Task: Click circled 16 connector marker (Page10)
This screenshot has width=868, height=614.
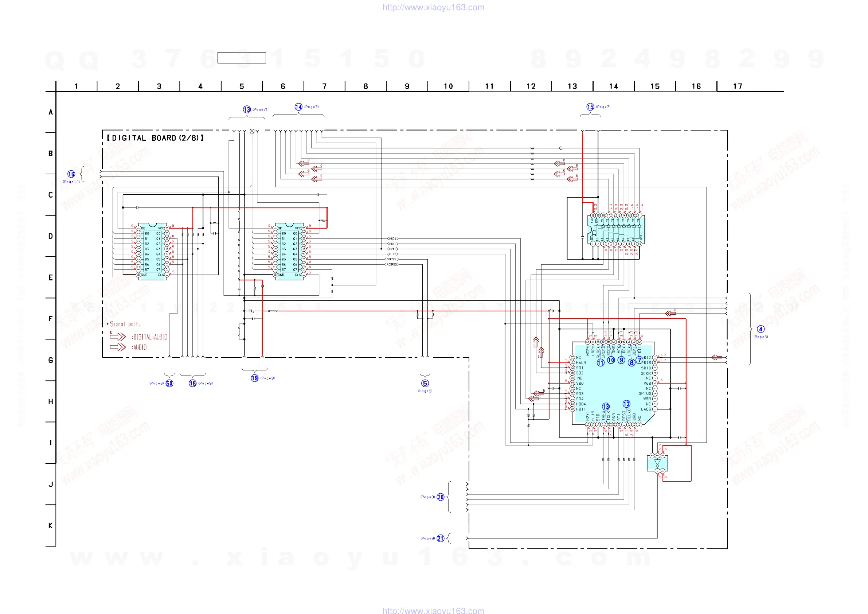Action: (x=71, y=174)
